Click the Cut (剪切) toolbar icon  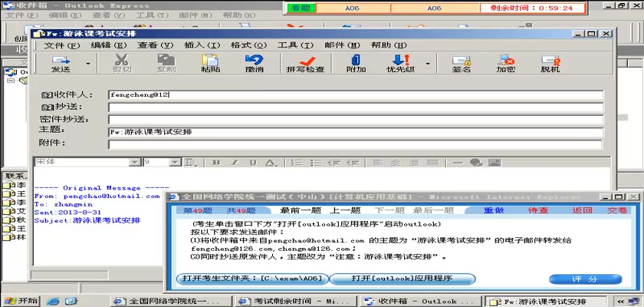coord(122,64)
